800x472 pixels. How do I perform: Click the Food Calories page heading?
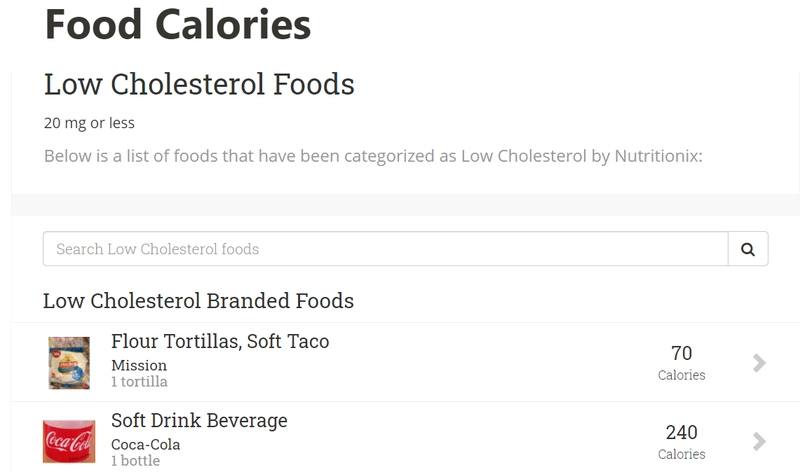pyautogui.click(x=177, y=24)
